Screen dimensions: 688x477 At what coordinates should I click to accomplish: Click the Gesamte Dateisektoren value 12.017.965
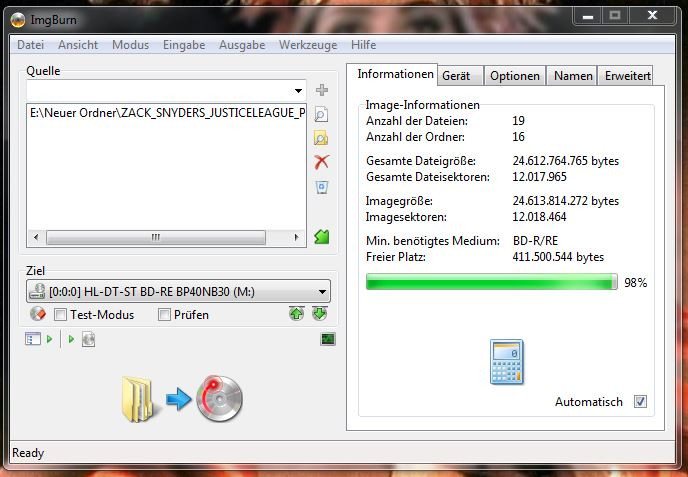coord(539,177)
